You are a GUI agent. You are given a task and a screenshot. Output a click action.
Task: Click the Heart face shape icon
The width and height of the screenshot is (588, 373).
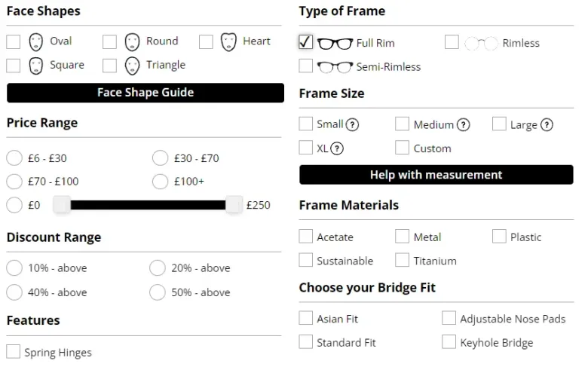tap(229, 41)
